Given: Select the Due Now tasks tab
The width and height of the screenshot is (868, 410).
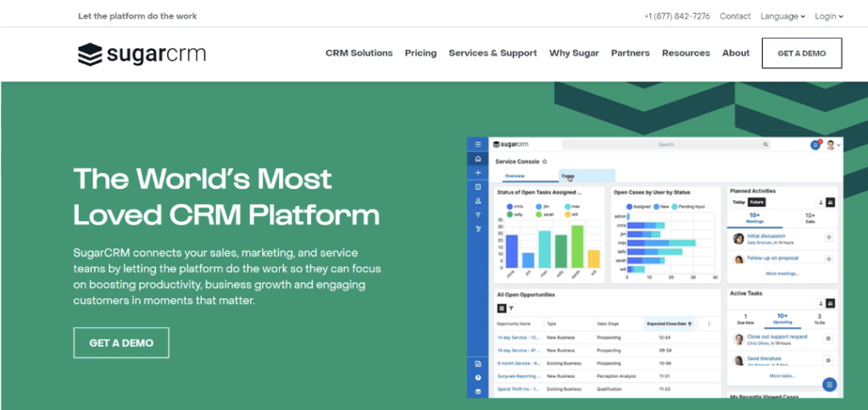Looking at the screenshot, I should (745, 319).
